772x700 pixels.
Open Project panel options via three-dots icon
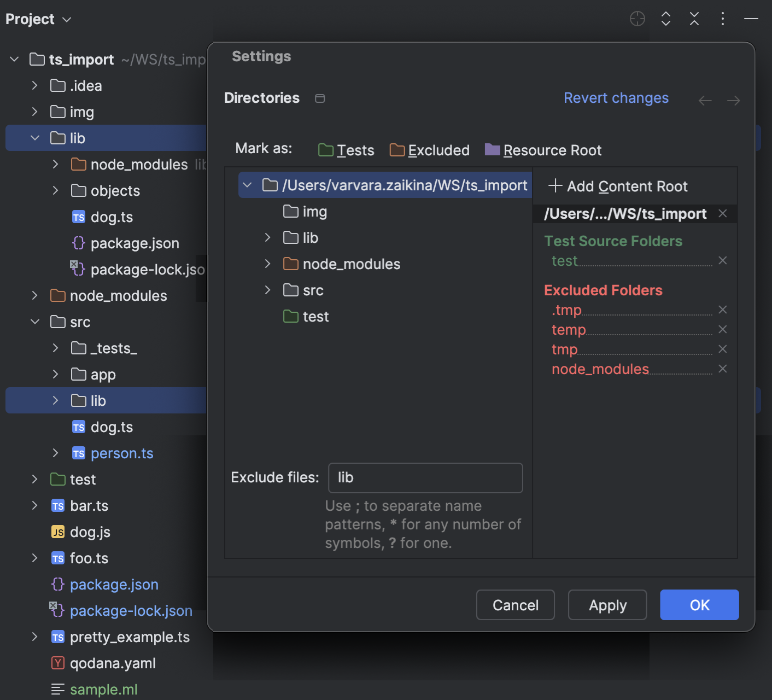tap(722, 19)
